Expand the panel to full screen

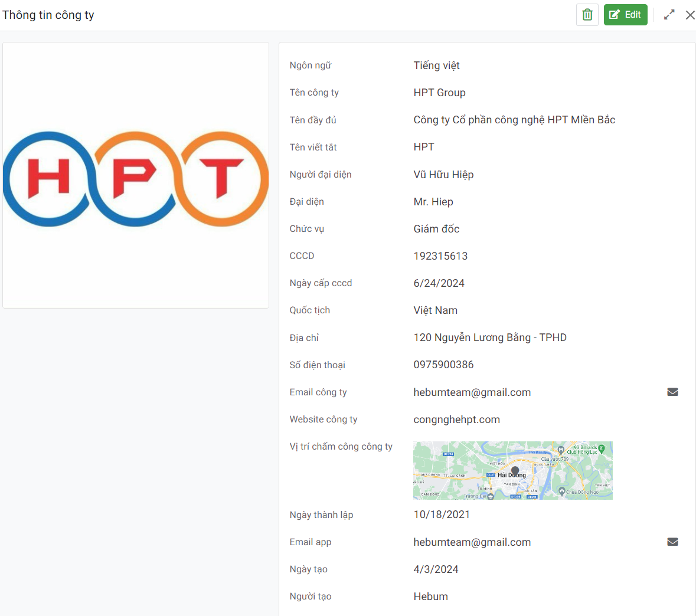669,15
